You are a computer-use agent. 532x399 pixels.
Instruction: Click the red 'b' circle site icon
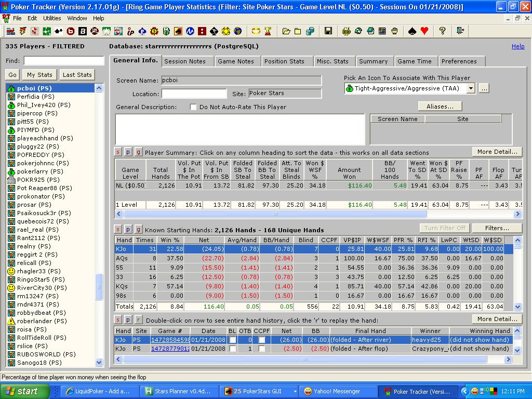click(71, 31)
